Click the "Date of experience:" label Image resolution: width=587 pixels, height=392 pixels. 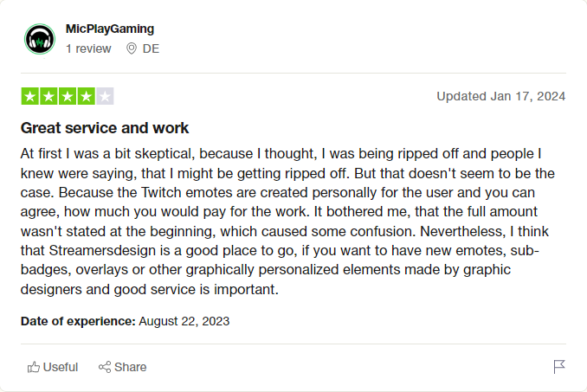pyautogui.click(x=78, y=321)
